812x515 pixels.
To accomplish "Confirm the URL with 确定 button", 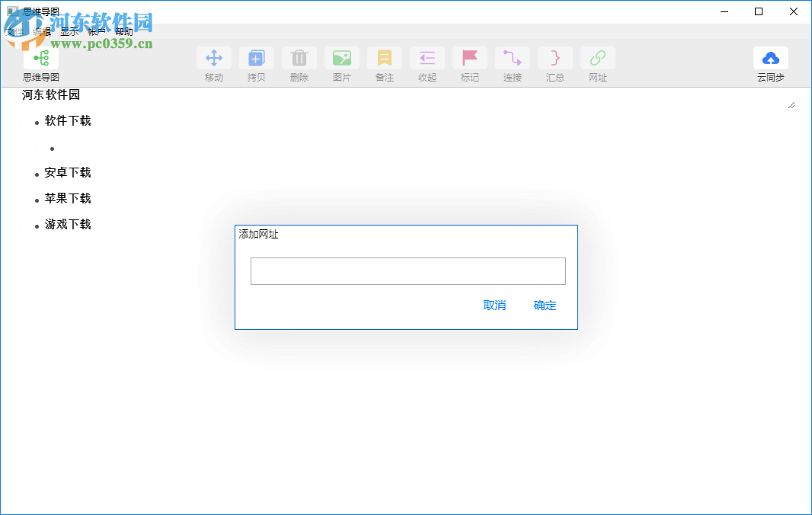I will coord(545,305).
